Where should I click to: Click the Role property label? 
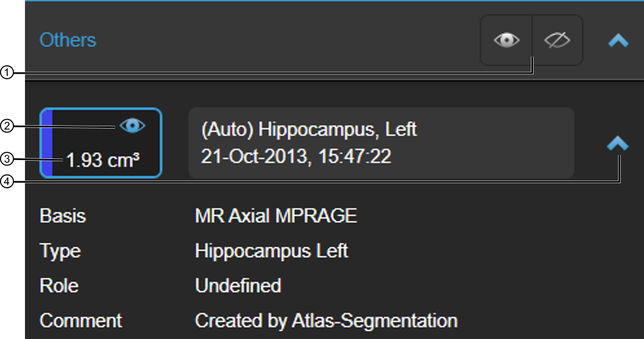(59, 286)
